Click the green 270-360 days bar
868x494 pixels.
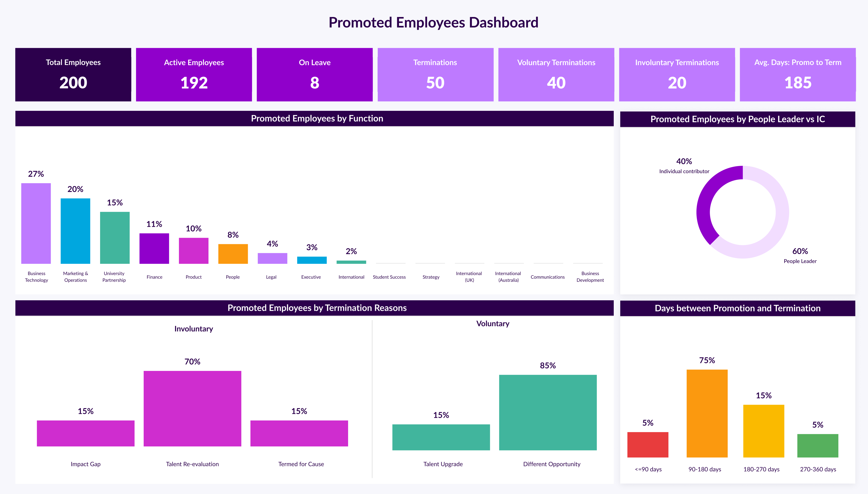pyautogui.click(x=818, y=446)
